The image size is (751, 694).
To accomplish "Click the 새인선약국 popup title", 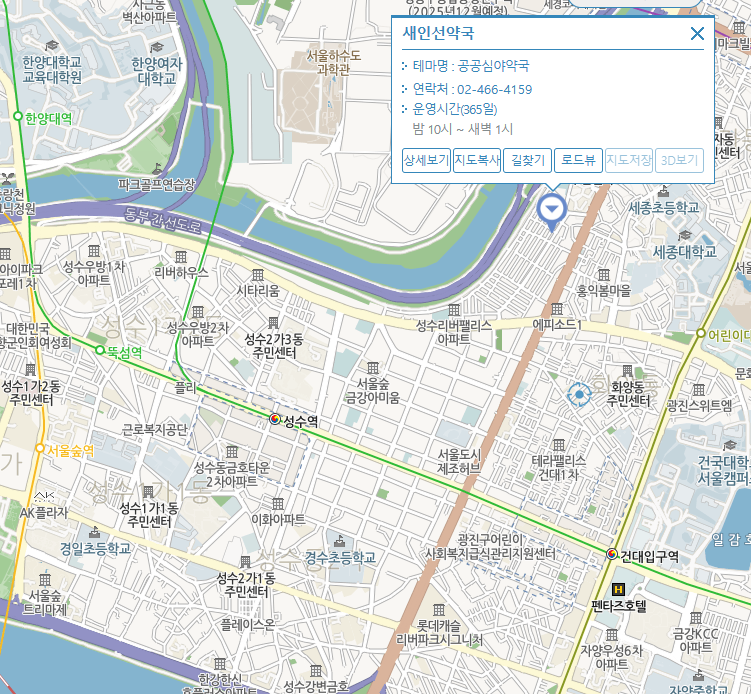I will pyautogui.click(x=438, y=33).
